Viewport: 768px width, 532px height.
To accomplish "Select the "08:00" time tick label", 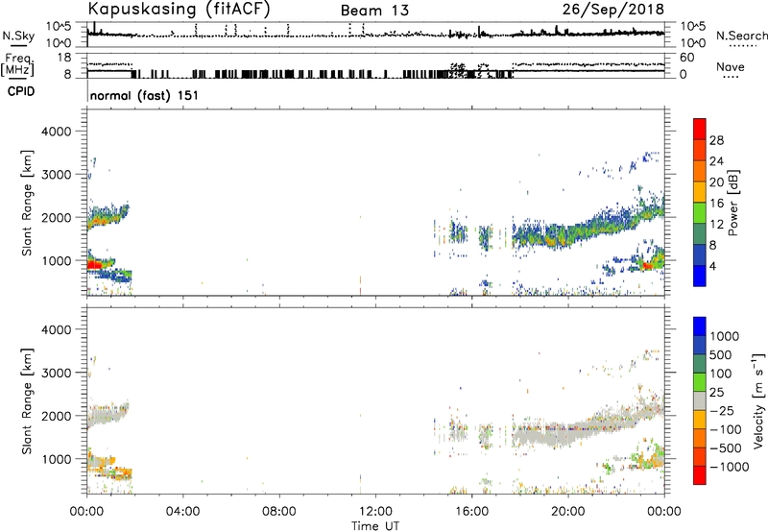I will point(279,512).
